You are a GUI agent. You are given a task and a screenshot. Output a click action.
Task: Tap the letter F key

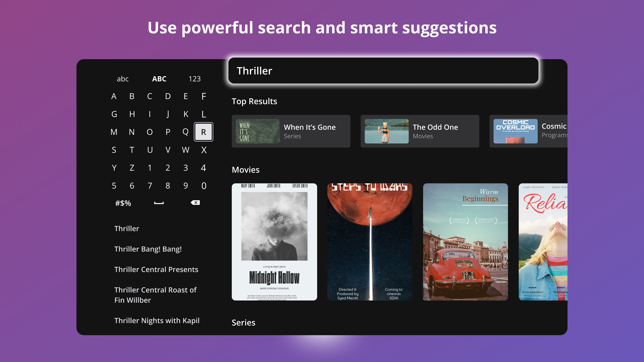tap(204, 96)
